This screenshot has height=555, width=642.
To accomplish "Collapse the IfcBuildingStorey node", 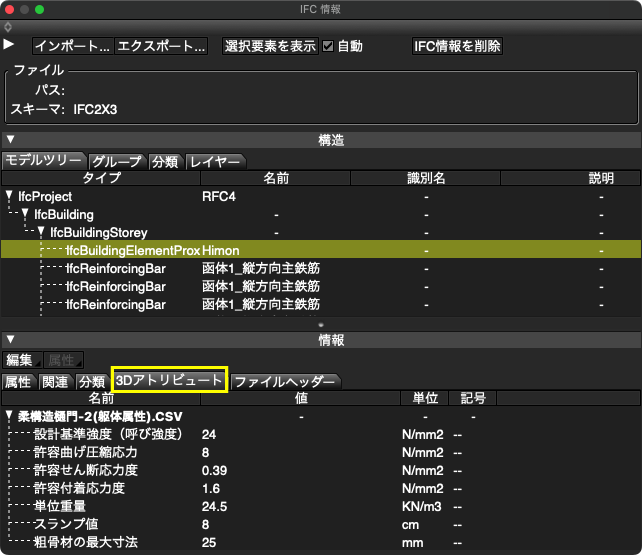I will [41, 232].
